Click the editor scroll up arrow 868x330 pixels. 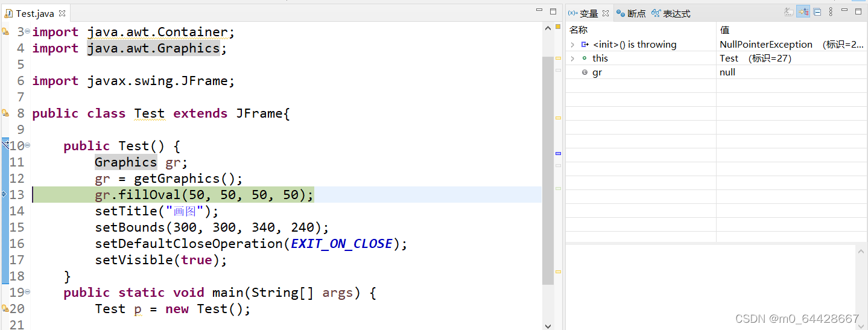pyautogui.click(x=548, y=28)
